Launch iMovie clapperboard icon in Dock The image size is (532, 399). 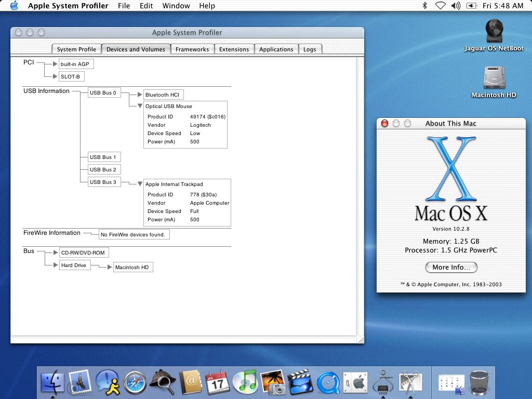pyautogui.click(x=300, y=382)
